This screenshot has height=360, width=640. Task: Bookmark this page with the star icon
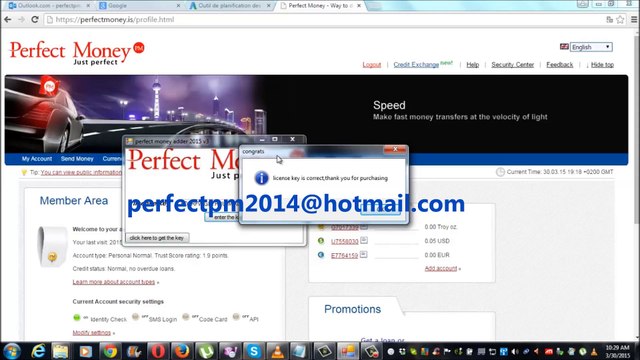coord(620,19)
